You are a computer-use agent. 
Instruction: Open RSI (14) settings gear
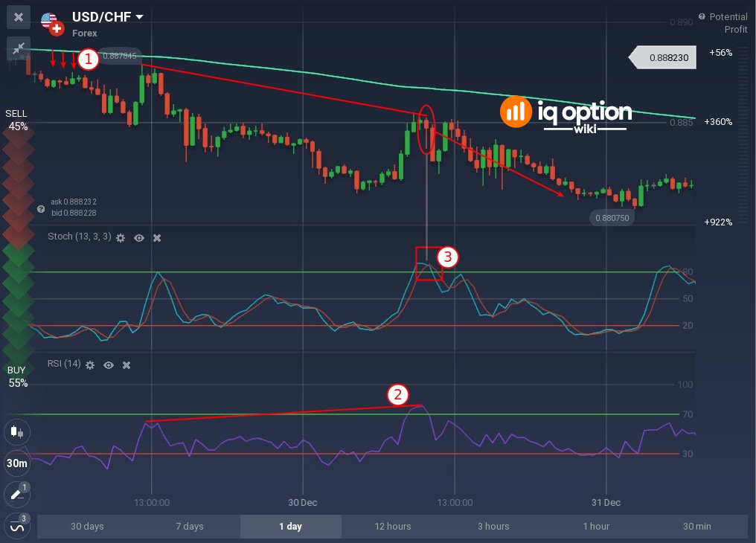(90, 365)
